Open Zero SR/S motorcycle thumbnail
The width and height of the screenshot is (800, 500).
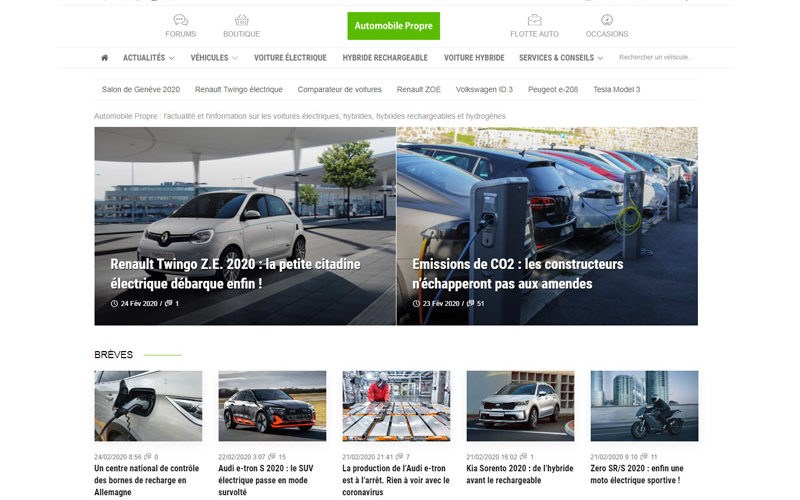pos(644,406)
